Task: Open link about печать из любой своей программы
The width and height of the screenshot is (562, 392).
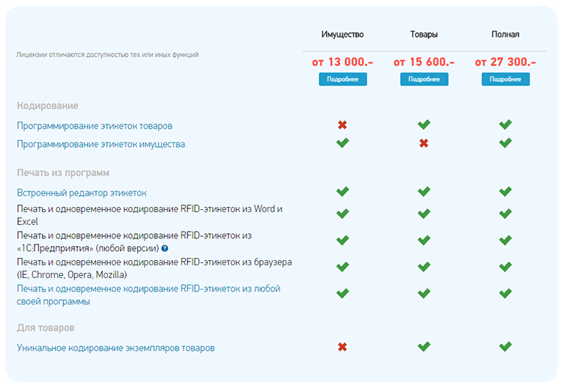Action: [148, 289]
